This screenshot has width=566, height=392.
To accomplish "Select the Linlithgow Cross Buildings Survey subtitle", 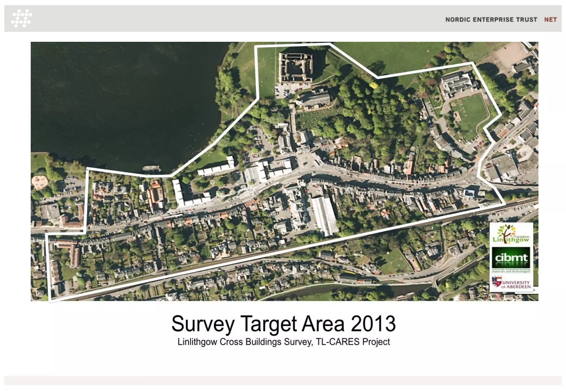I will 283,342.
